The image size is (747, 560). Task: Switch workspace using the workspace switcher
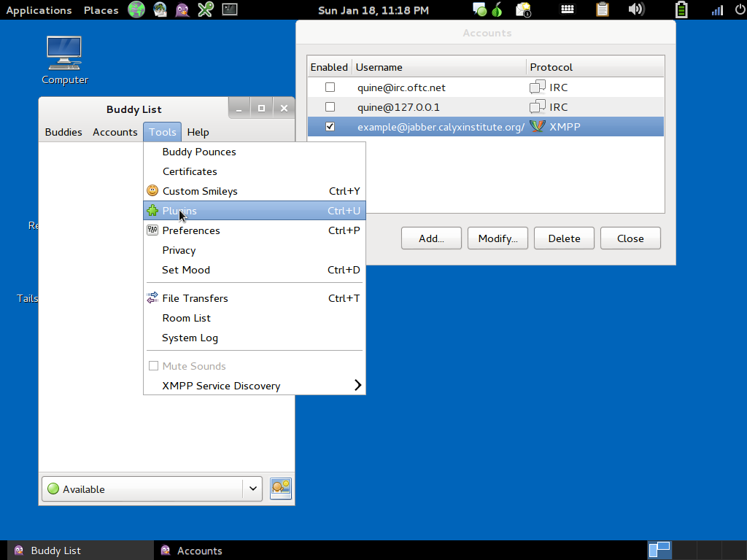(697, 550)
